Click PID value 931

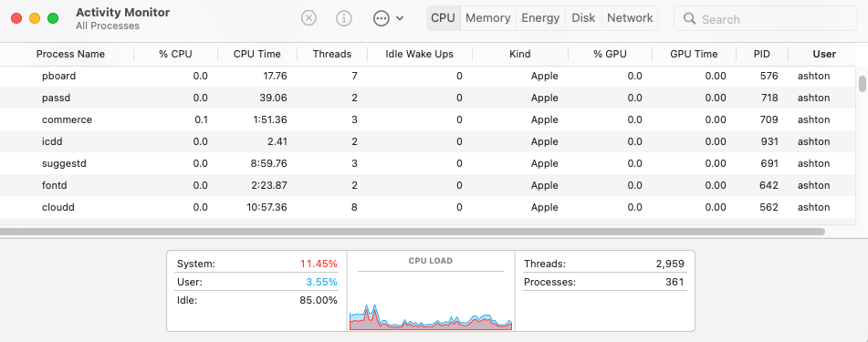point(769,141)
